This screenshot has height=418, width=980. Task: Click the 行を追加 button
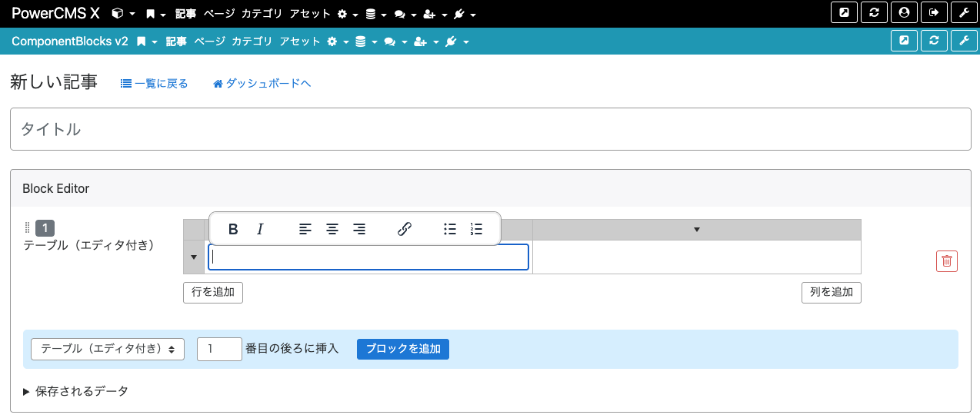coord(213,292)
